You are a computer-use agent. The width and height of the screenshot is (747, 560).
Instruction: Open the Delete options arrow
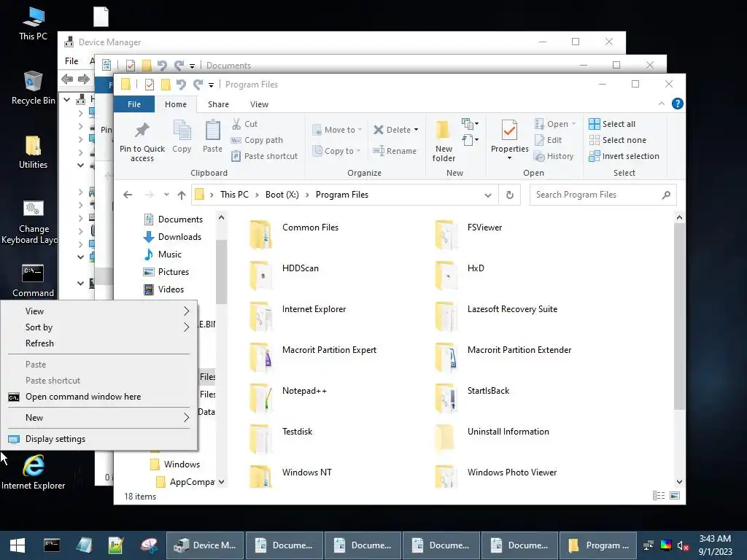[416, 130]
